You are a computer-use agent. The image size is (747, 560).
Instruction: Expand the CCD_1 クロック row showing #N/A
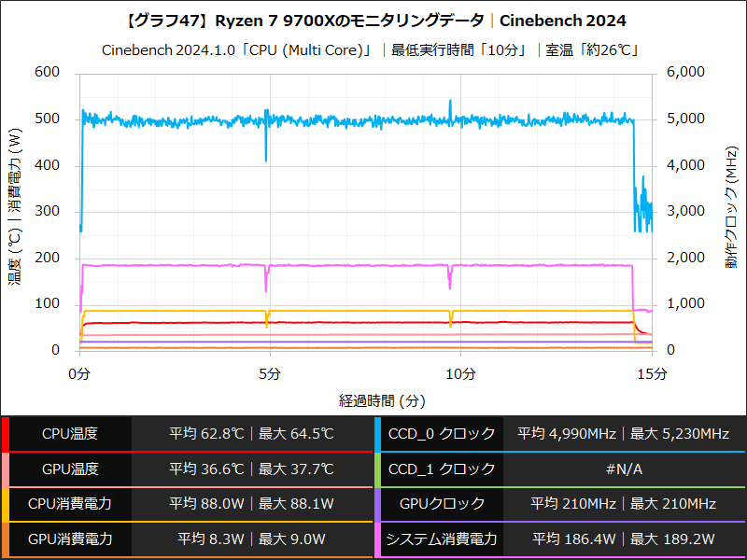point(624,469)
